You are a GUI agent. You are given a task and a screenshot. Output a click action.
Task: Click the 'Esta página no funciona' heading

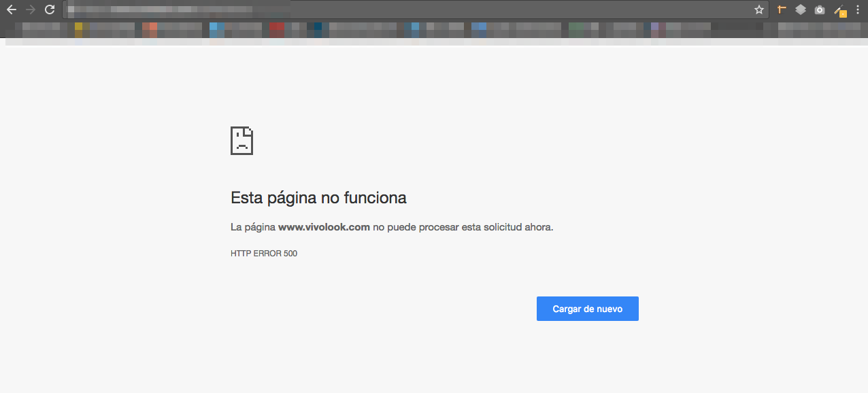click(318, 198)
